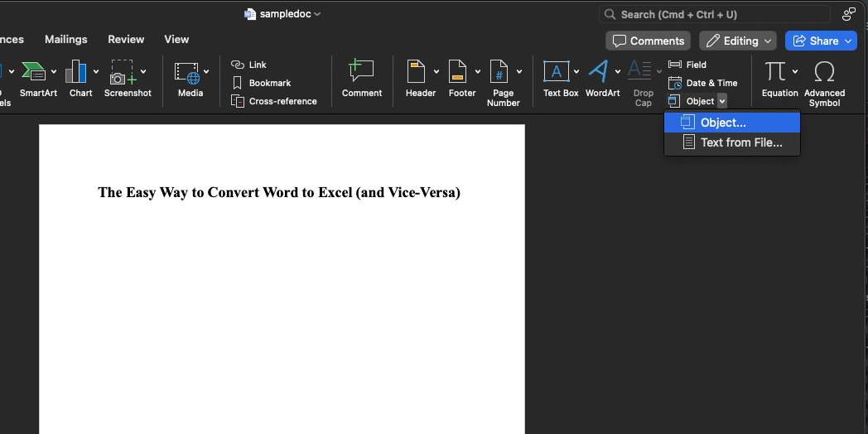Click the Footer icon

(457, 72)
